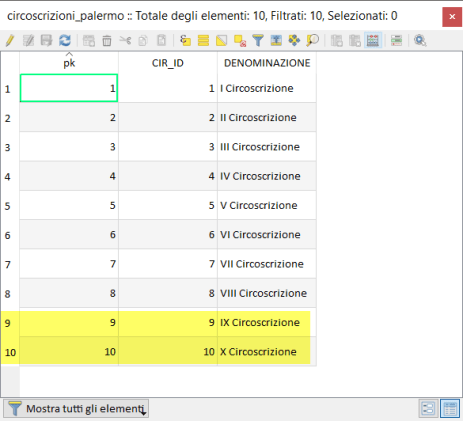Switch to form view at bottom right
The image size is (463, 421).
[x=428, y=408]
